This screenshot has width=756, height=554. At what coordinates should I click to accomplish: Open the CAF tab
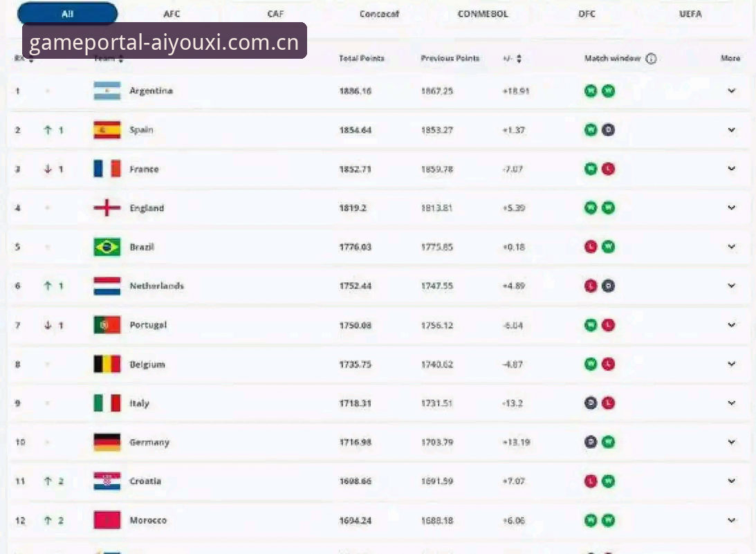[x=275, y=14]
